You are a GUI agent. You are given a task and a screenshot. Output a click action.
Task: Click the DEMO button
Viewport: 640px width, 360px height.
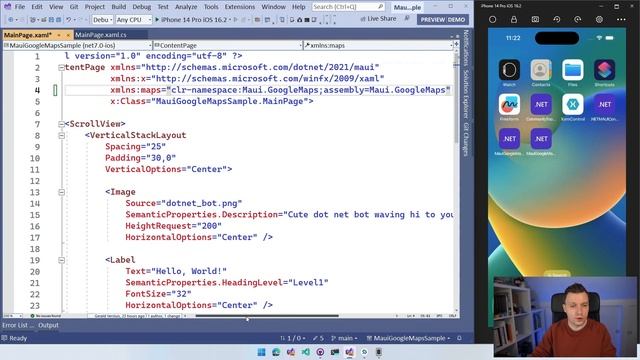point(456,20)
